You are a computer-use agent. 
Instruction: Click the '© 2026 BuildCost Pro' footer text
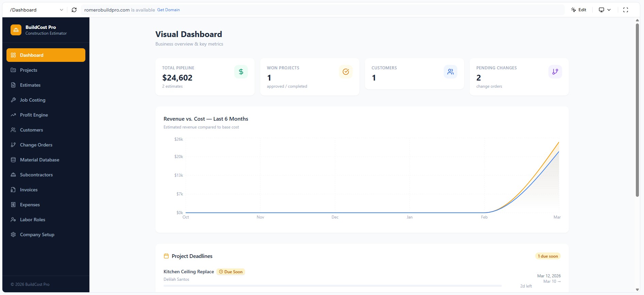30,284
